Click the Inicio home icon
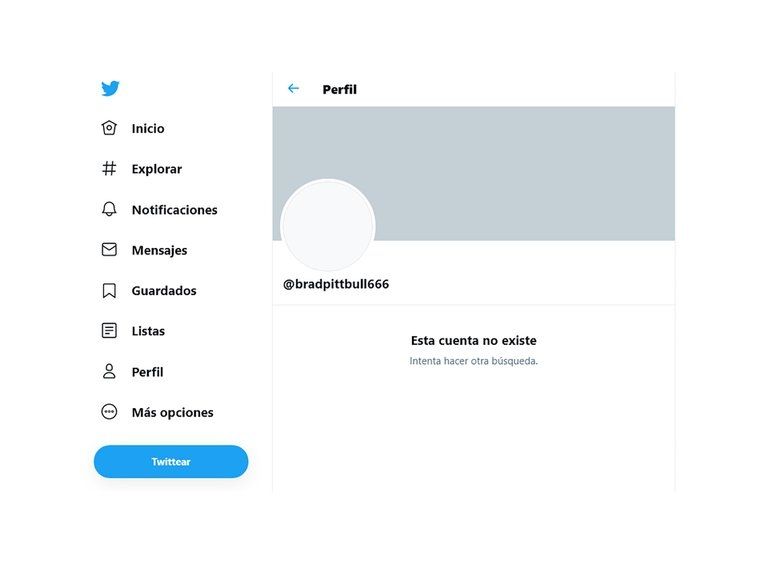The width and height of the screenshot is (768, 576). click(x=109, y=128)
